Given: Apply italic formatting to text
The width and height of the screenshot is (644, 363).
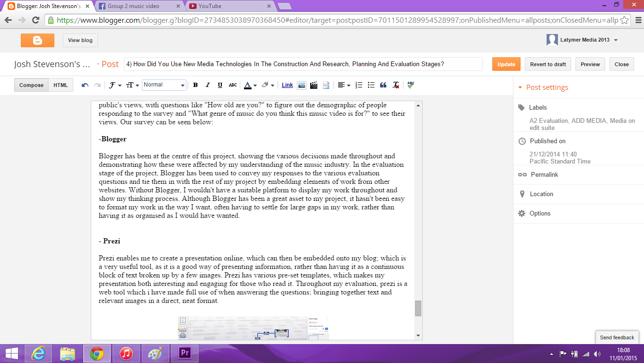Looking at the screenshot, I should (208, 85).
